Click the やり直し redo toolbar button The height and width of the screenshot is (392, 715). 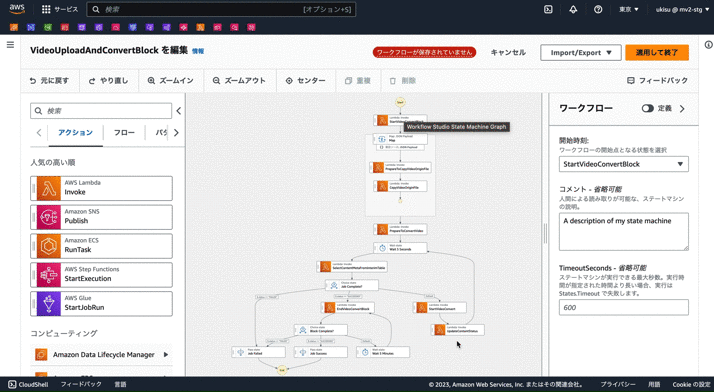coord(109,81)
